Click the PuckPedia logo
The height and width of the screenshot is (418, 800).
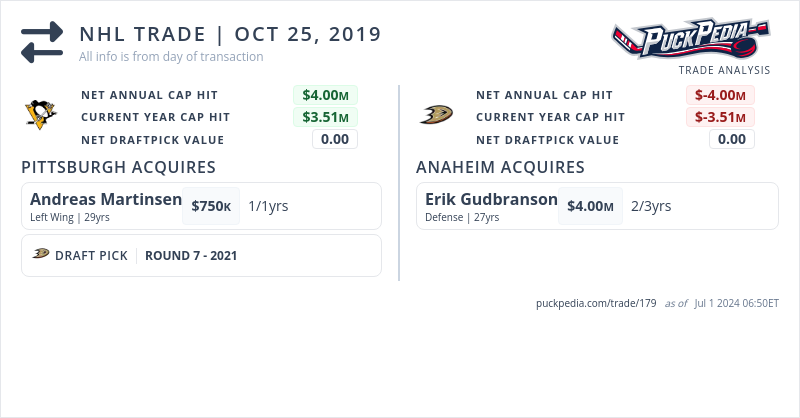click(690, 40)
